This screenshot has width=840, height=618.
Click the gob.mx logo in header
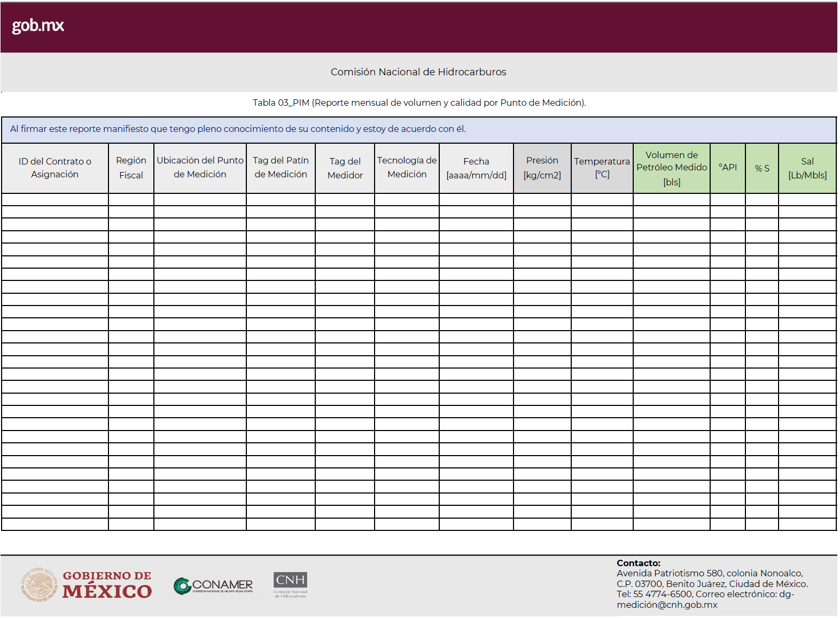(38, 26)
